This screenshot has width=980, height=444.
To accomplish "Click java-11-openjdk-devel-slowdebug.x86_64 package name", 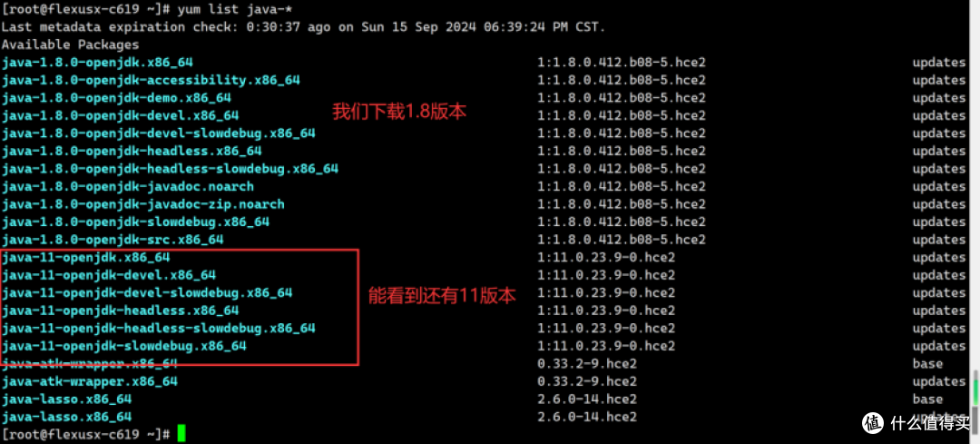I will pyautogui.click(x=147, y=292).
